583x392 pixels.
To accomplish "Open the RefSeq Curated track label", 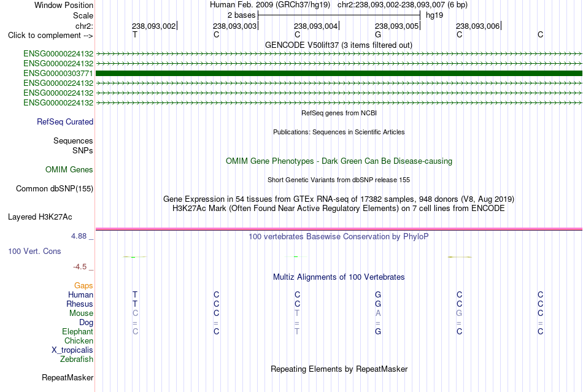I will tap(65, 122).
